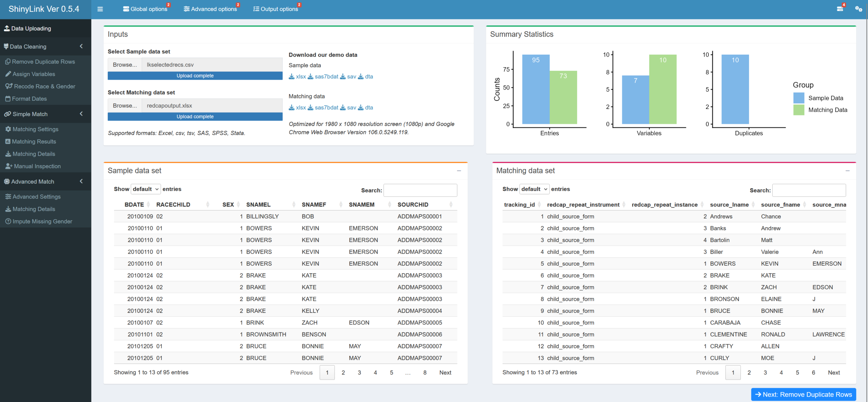868x402 pixels.
Task: Go to Manual Inspection sidebar item
Action: click(x=33, y=166)
